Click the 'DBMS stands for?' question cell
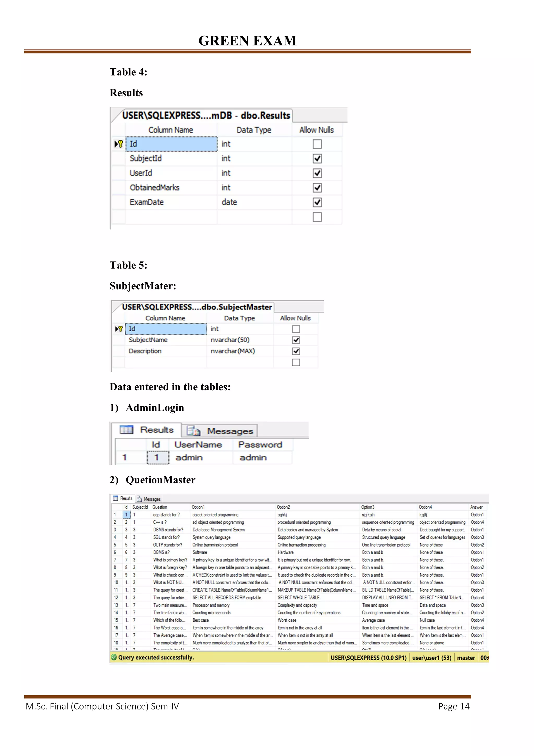Viewport: 534px width, 756px height. (x=171, y=530)
